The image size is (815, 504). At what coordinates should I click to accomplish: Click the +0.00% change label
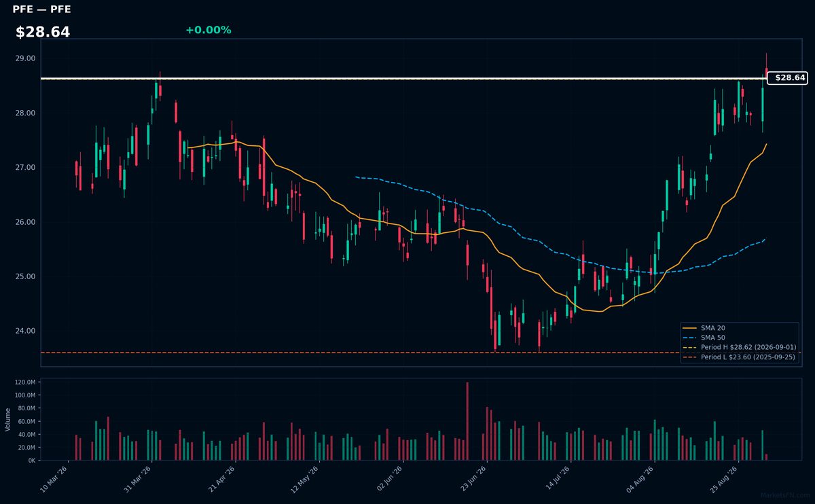click(208, 30)
